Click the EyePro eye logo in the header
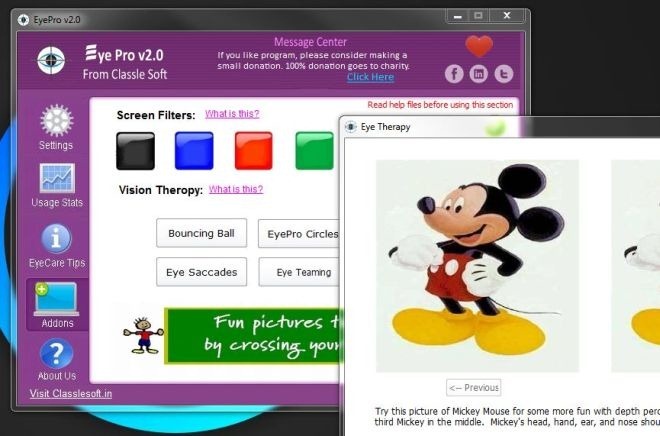The height and width of the screenshot is (436, 660). click(x=51, y=60)
